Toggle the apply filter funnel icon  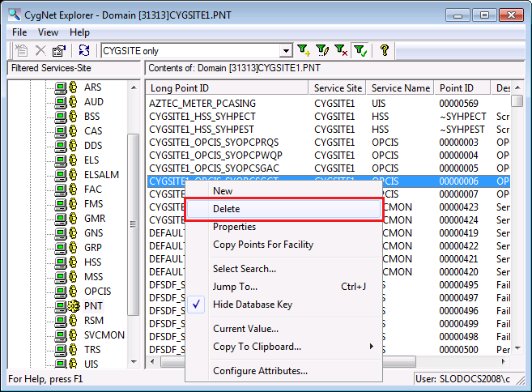tap(360, 50)
